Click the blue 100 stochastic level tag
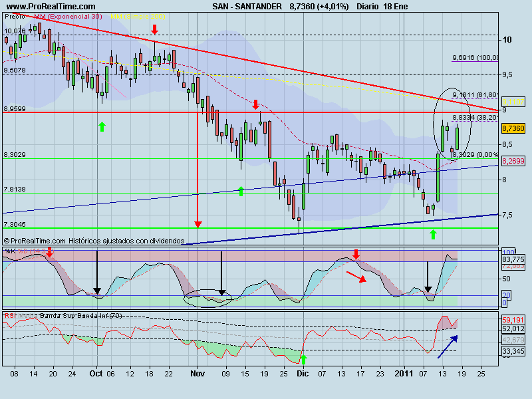Image resolution: width=532 pixels, height=399 pixels. pos(509,252)
